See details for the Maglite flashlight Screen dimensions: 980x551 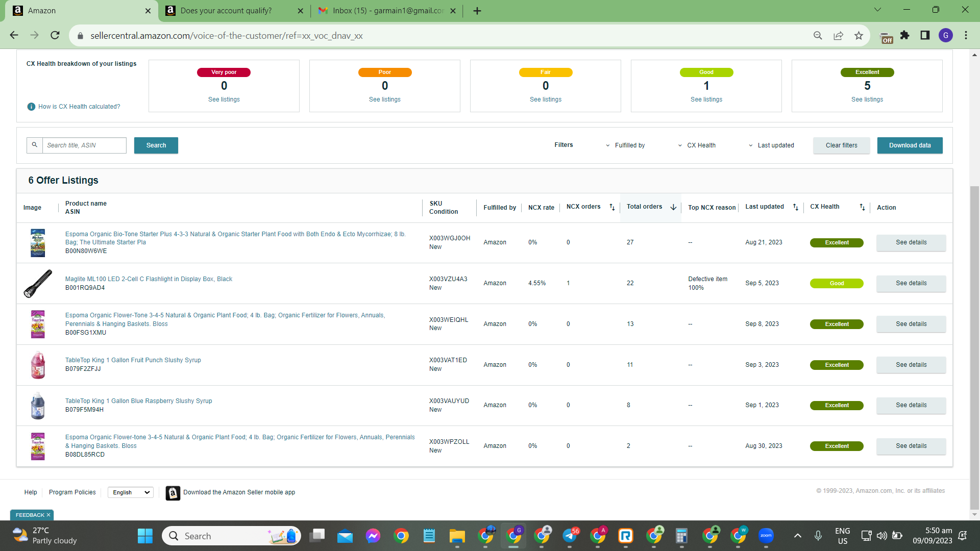[x=911, y=283]
